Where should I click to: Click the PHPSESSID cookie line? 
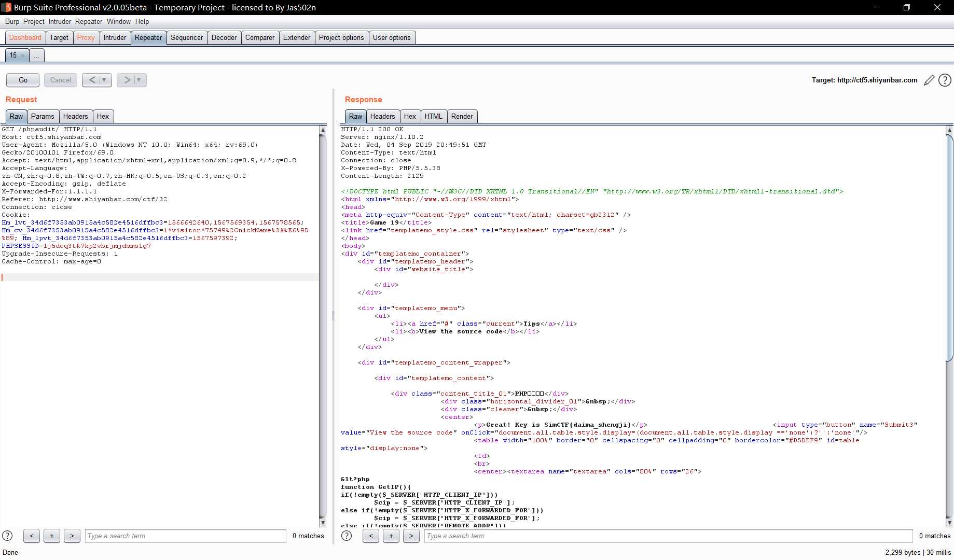[76, 246]
